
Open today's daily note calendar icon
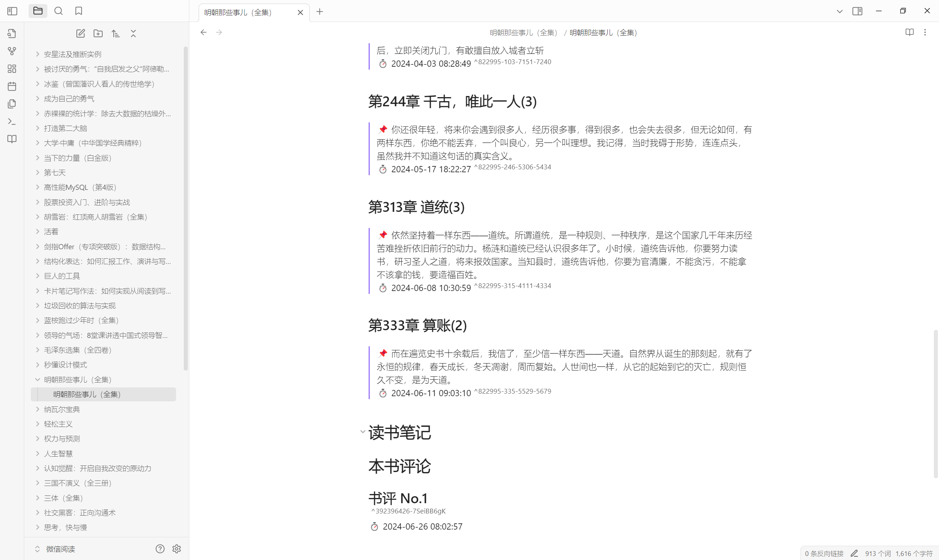[12, 86]
